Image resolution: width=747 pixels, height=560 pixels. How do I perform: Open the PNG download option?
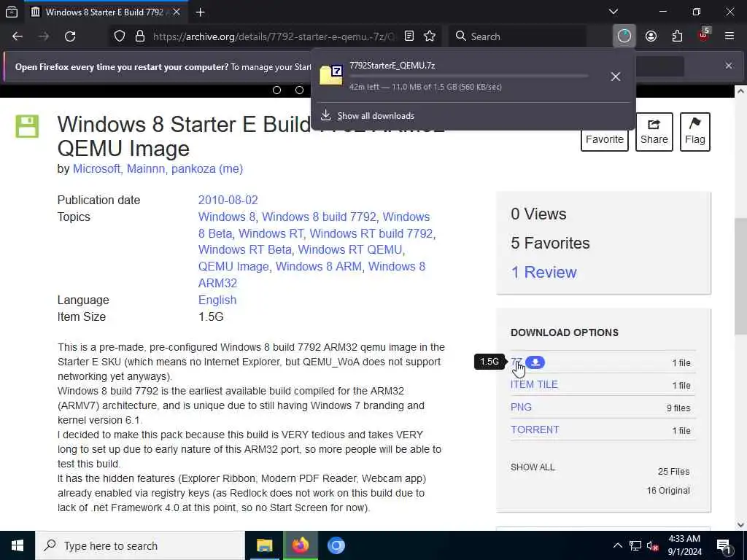coord(521,407)
